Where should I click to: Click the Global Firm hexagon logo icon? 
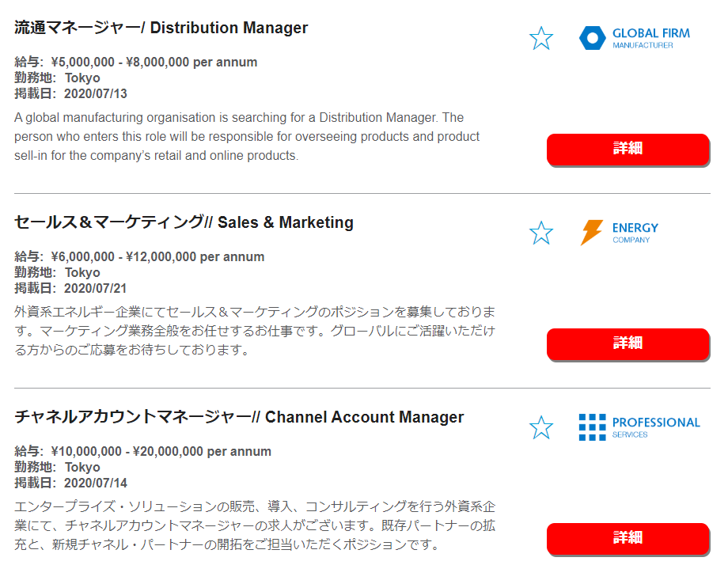click(593, 38)
